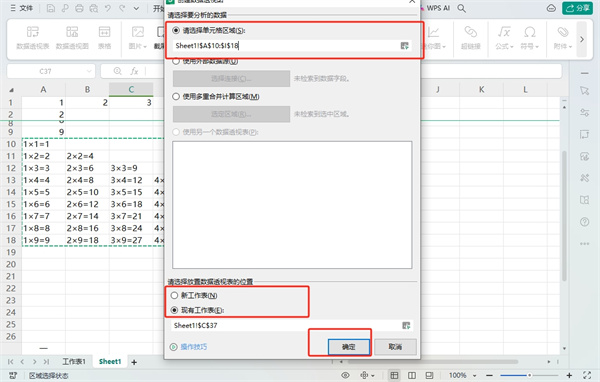Select the 使用多重合并计算区域 radio option
The width and height of the screenshot is (600, 382).
[176, 96]
